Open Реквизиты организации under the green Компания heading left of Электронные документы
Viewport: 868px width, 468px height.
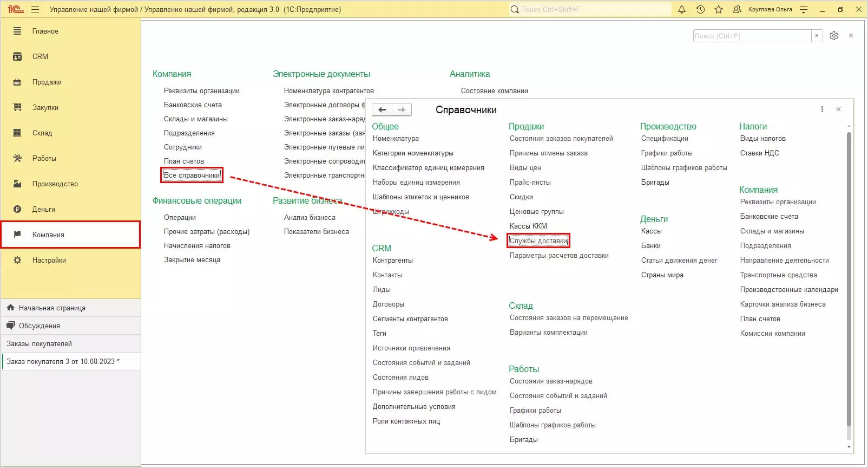202,90
